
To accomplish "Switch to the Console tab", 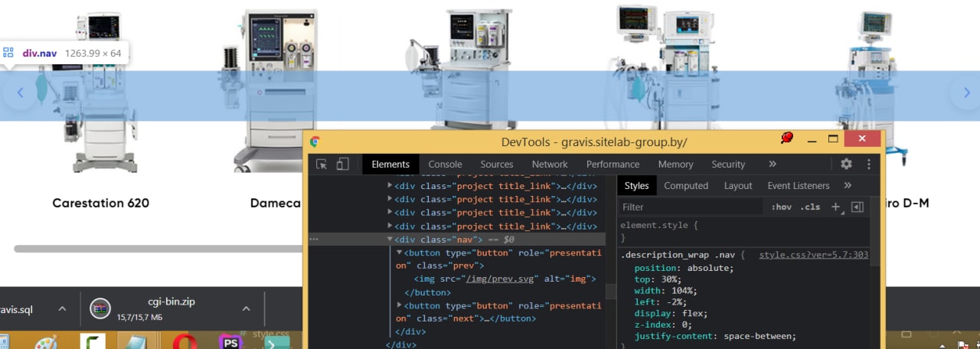I will [x=445, y=164].
